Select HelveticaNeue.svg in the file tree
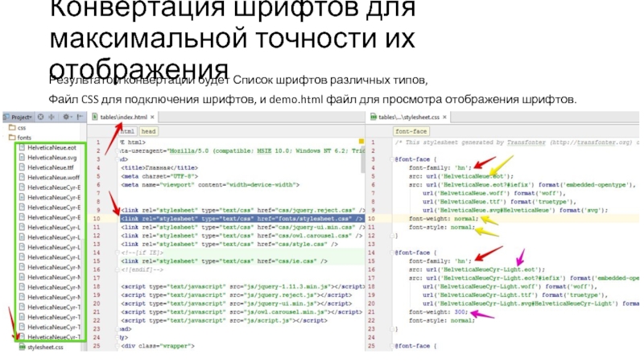644x362 pixels. (x=52, y=158)
